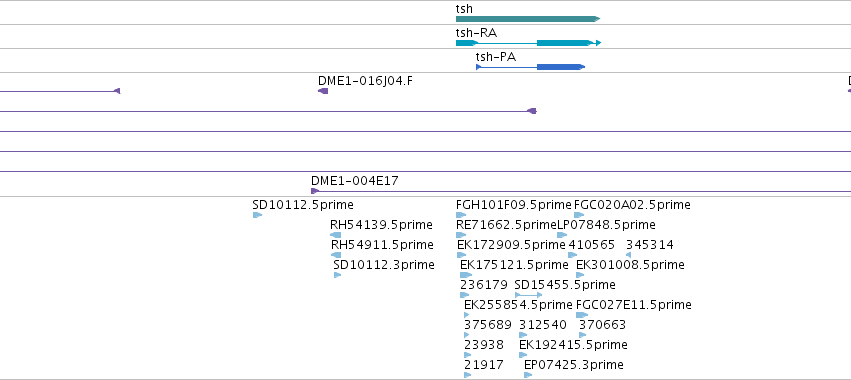Click the 312540 feature arrow
Viewport: 851px width, 380px height.
pyautogui.click(x=523, y=335)
